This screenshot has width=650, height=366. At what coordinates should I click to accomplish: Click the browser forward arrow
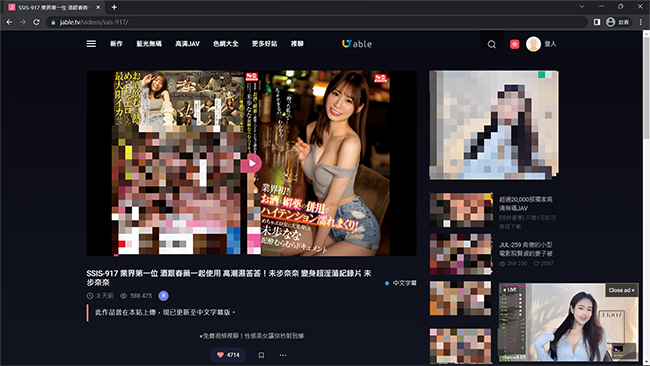[23, 22]
